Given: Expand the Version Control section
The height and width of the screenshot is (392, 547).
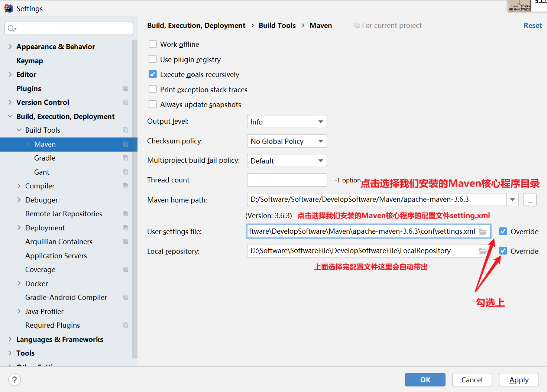Looking at the screenshot, I should [10, 102].
